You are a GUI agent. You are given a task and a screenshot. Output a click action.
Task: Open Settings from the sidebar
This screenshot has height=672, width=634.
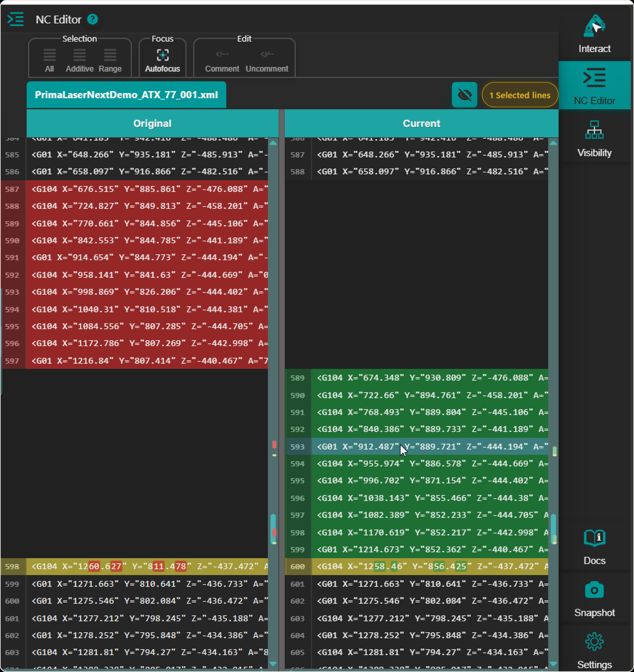pyautogui.click(x=594, y=650)
